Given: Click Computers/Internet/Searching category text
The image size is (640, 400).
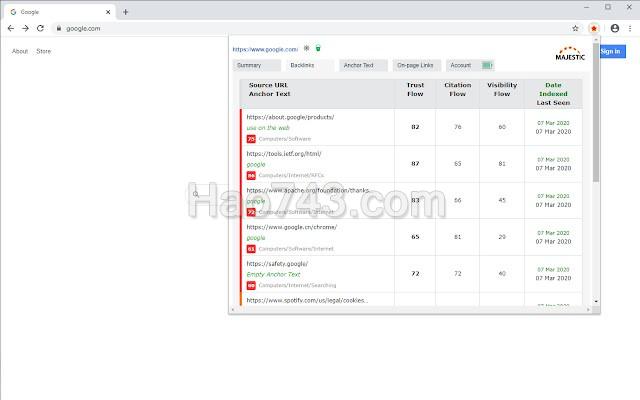Looking at the screenshot, I should coord(298,285).
